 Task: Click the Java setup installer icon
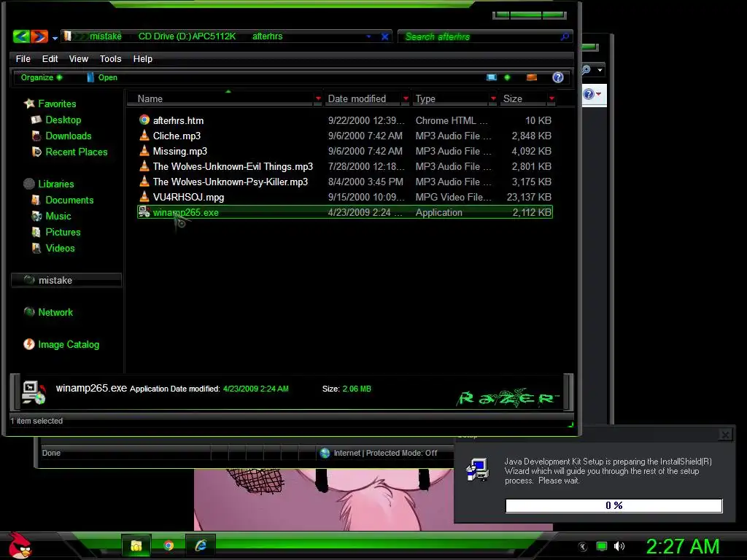(x=477, y=470)
